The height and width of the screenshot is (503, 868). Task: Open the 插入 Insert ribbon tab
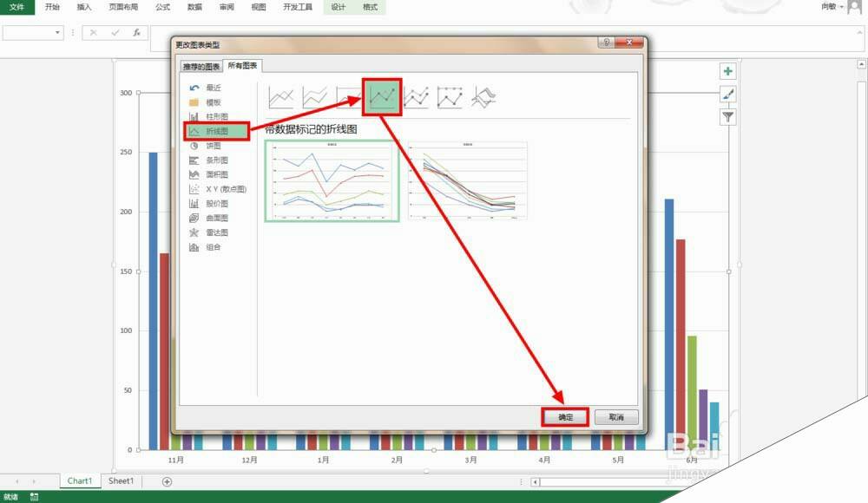tap(84, 7)
